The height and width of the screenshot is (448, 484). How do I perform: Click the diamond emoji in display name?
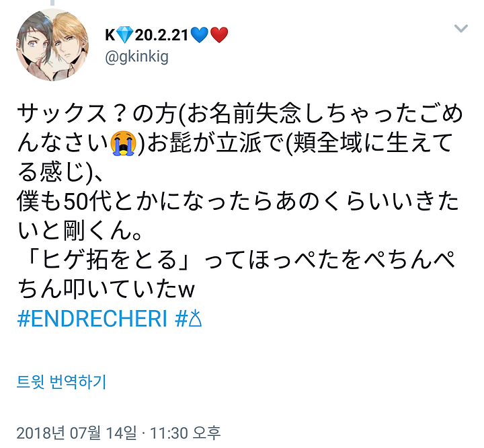(x=125, y=34)
